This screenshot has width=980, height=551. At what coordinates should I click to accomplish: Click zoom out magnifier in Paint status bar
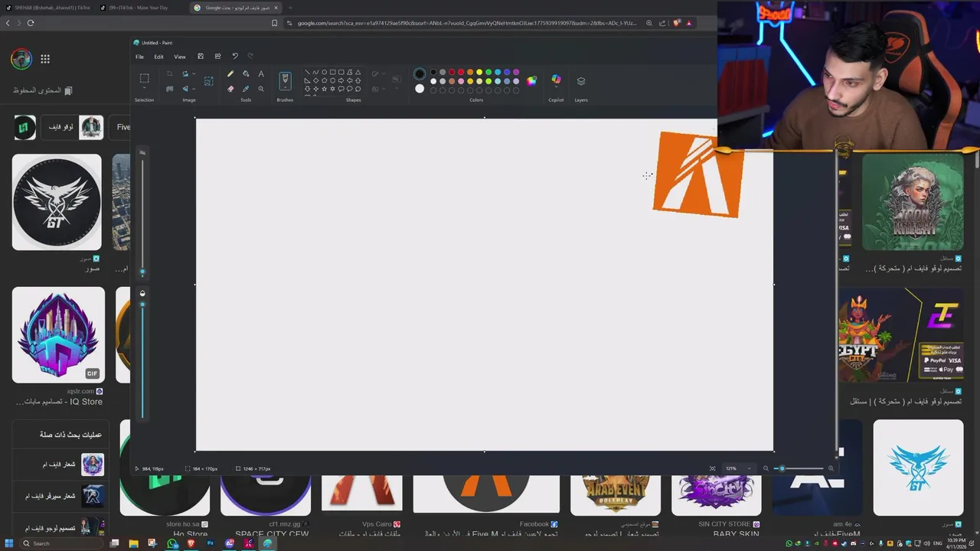point(766,468)
